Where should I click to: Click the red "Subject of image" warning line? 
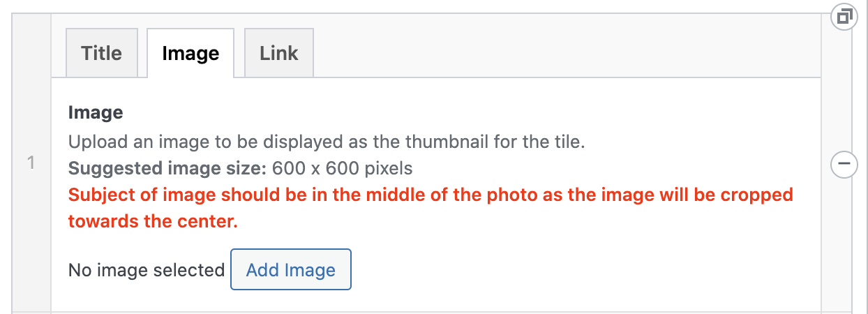tap(431, 194)
